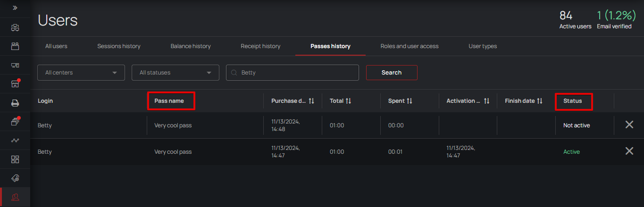Open the All statuses dropdown
The image size is (644, 207).
(x=175, y=73)
